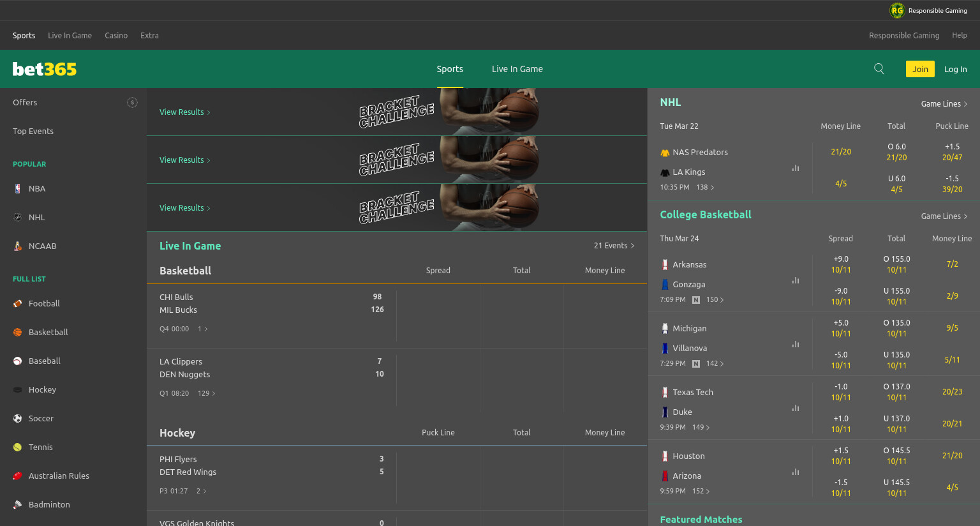Expand 149 markets for Texas Tech vs Duke
This screenshot has width=980, height=526.
pyautogui.click(x=701, y=427)
